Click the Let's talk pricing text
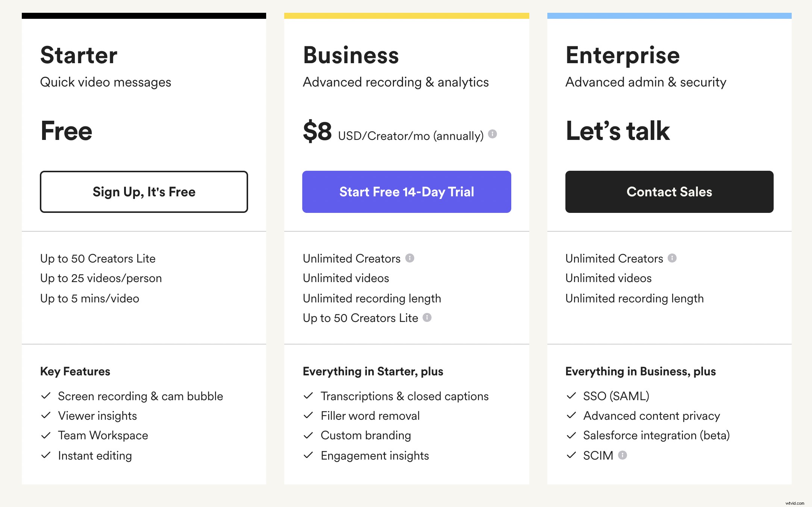 tap(618, 131)
